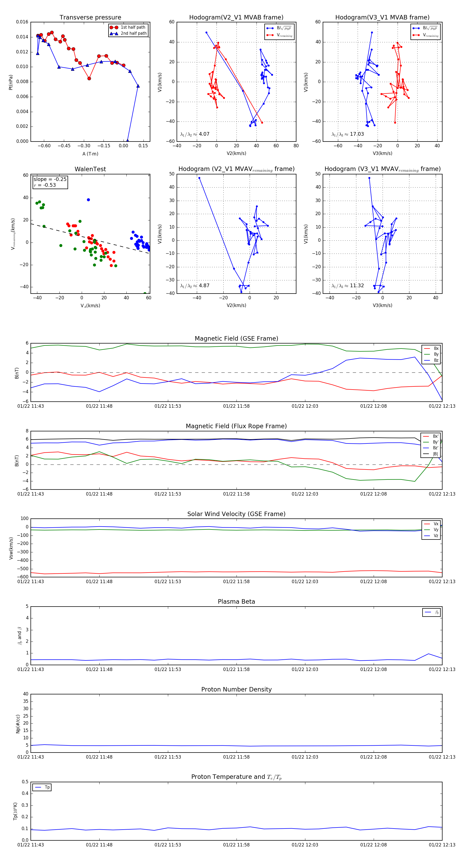Click the V2_V1 MVAV remaining frame hodogram title
This screenshot has height=868, width=473.
point(236,169)
